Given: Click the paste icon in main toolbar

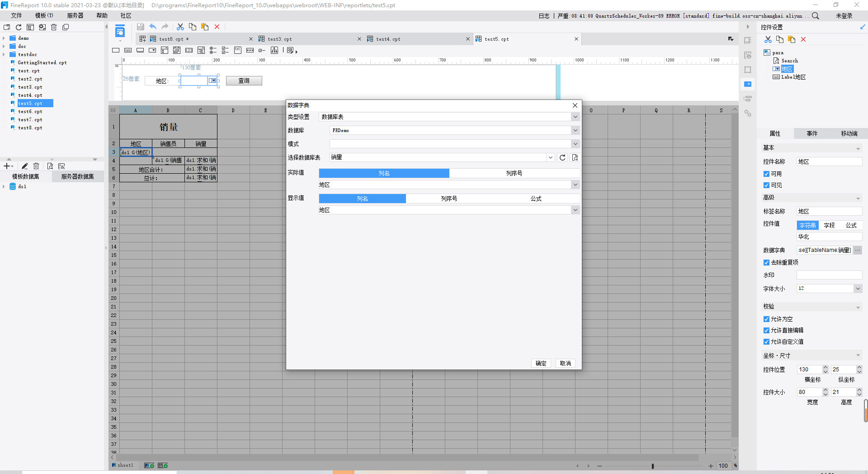Looking at the screenshot, I should 205,27.
